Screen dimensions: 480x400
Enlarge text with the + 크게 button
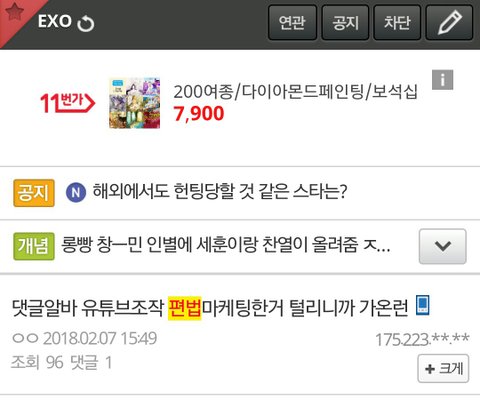coord(443,369)
